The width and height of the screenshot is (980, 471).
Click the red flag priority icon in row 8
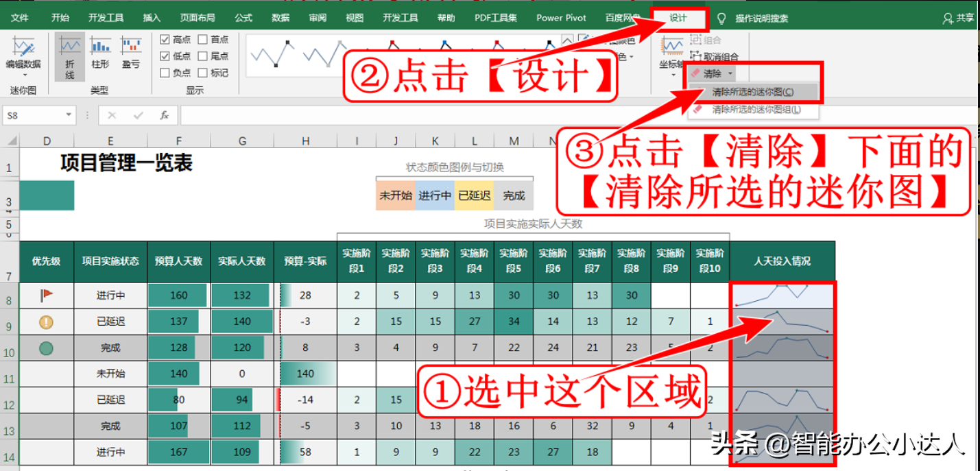point(46,295)
